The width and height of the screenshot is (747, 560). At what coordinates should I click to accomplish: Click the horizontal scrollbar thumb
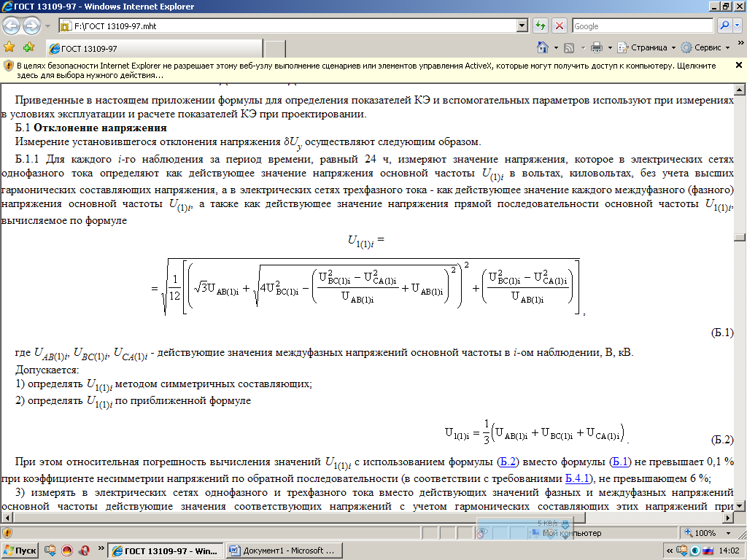298,518
